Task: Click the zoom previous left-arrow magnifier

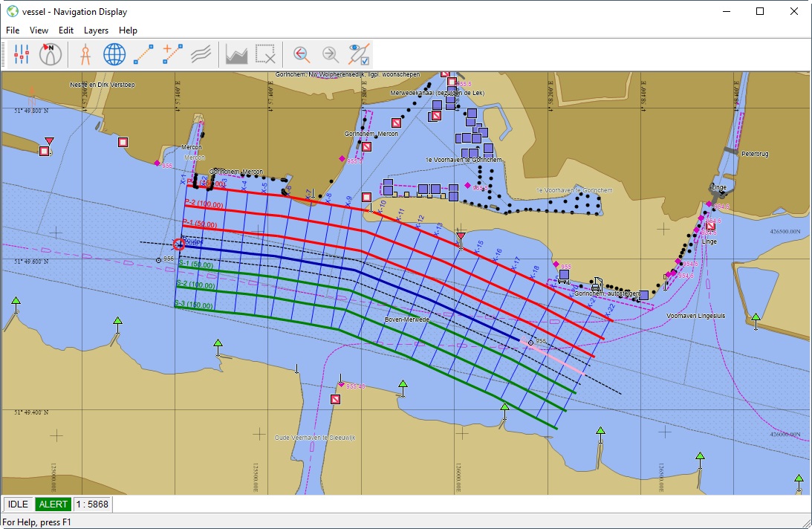Action: pyautogui.click(x=301, y=54)
